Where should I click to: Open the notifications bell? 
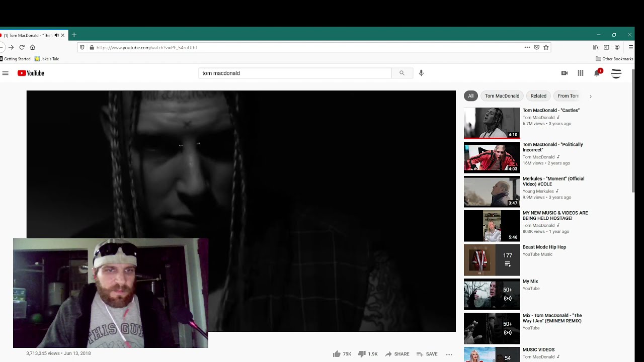[597, 73]
